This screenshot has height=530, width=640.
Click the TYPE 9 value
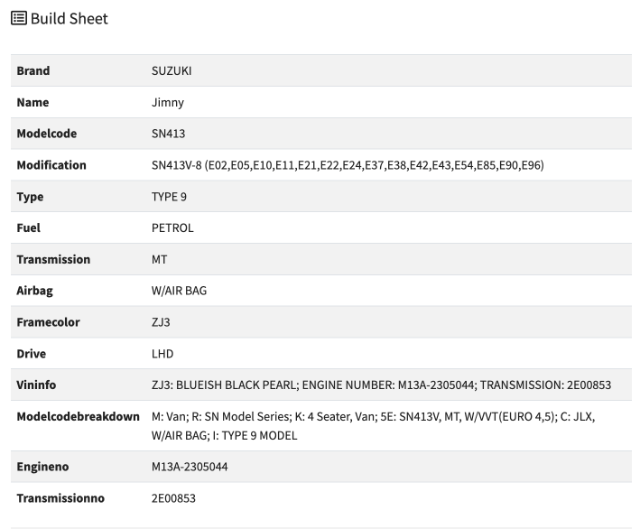(169, 196)
